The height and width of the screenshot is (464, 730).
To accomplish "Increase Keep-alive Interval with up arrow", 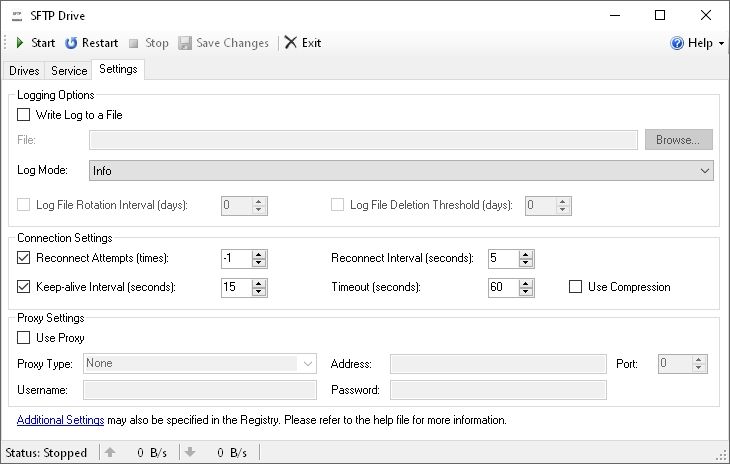I will pos(259,283).
